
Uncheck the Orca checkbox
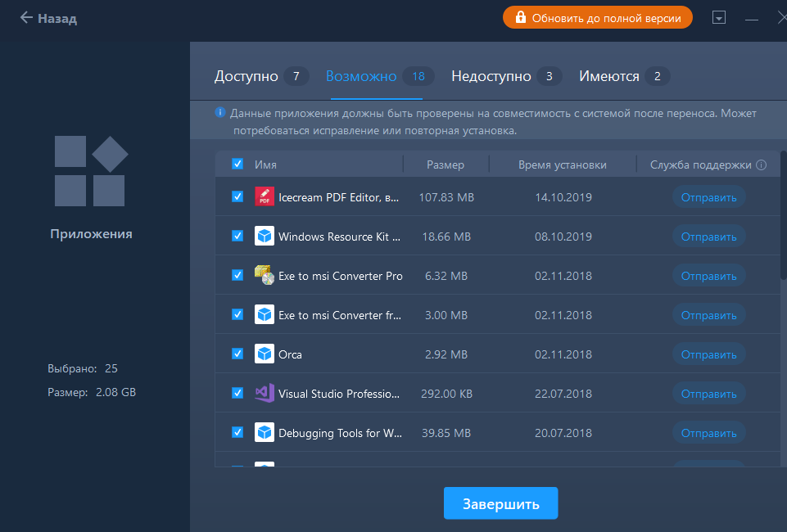pos(237,354)
